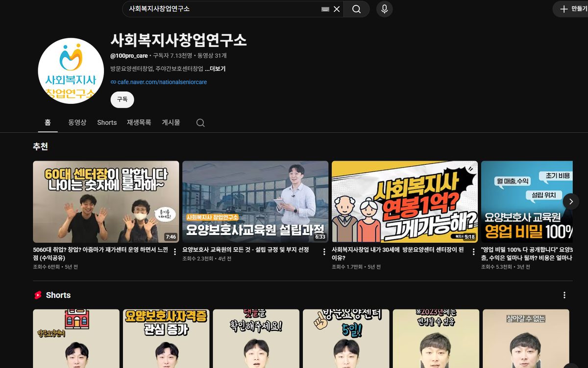Open options menu for 요양보호사 교육원 video
Viewport: 588px width, 368px height.
click(x=324, y=252)
